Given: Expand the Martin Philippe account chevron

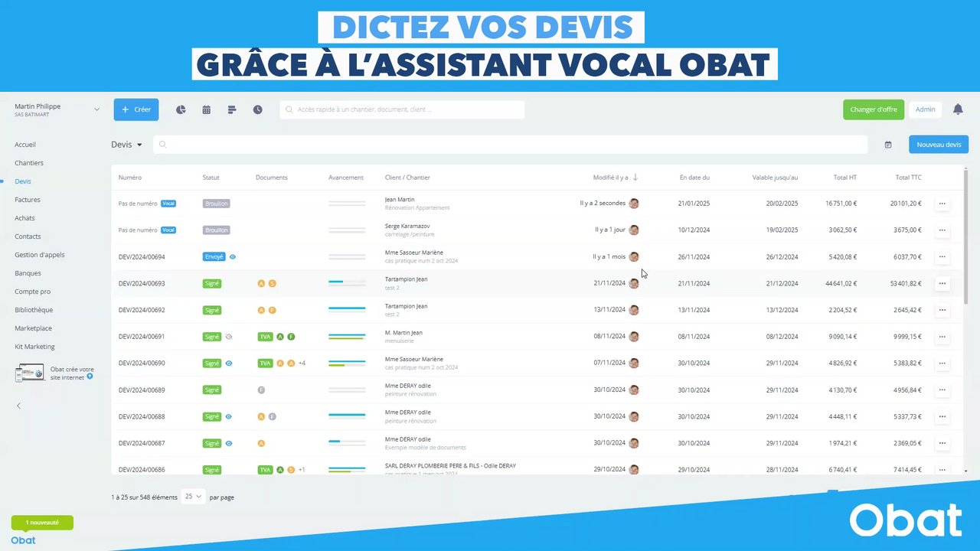Looking at the screenshot, I should [96, 109].
